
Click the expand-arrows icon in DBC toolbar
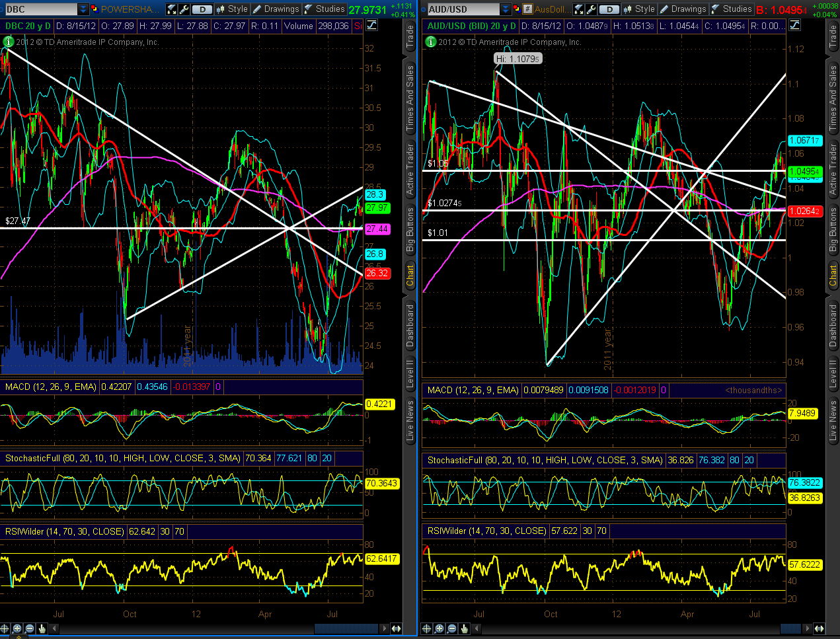click(171, 9)
